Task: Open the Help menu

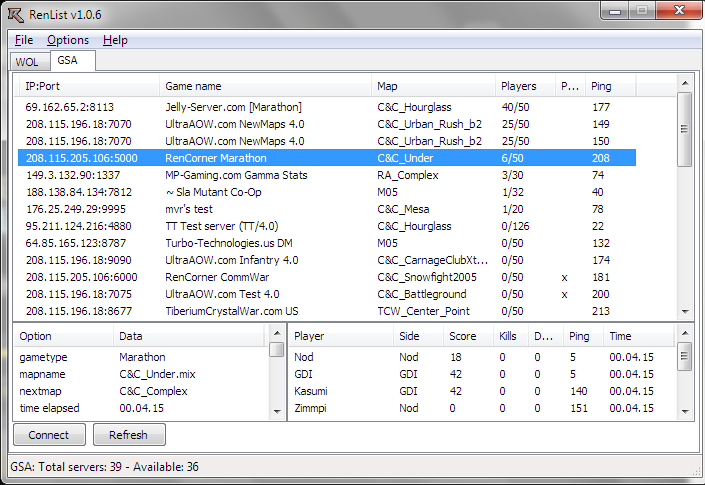Action: [x=115, y=40]
